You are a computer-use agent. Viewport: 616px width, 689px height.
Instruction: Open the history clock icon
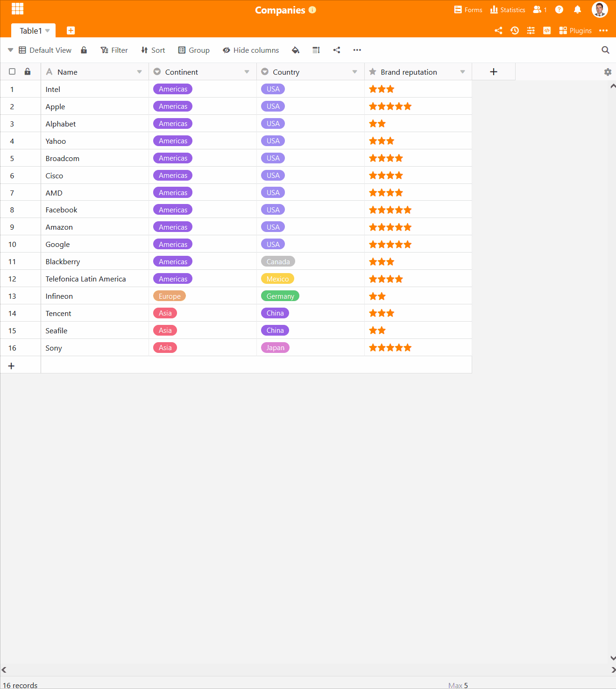[515, 31]
